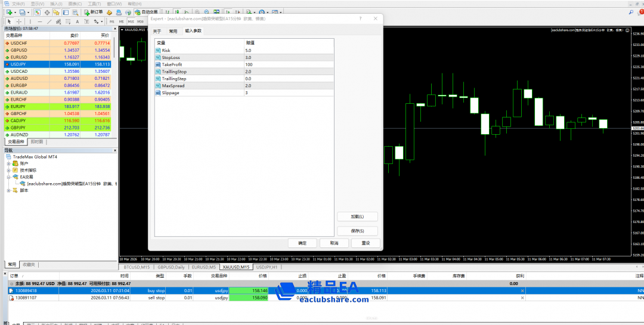Click the 新订单 (New Order) toolbar button
This screenshot has width=644, height=325.
tap(93, 12)
